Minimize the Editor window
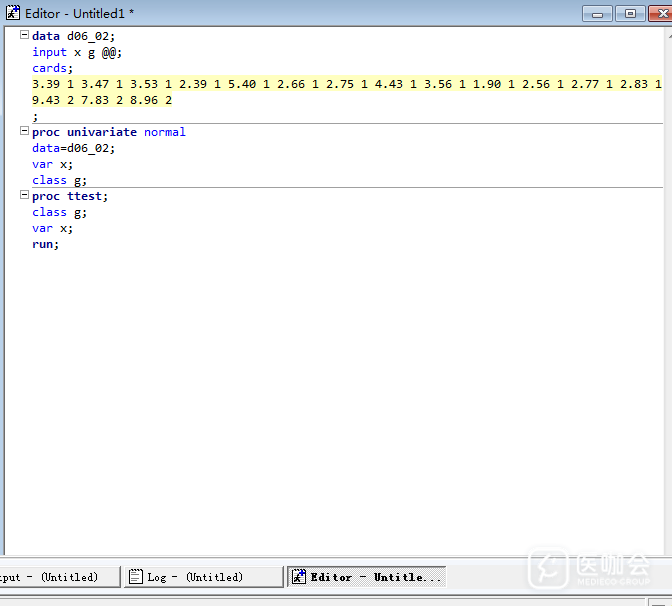The width and height of the screenshot is (672, 606). pos(598,13)
